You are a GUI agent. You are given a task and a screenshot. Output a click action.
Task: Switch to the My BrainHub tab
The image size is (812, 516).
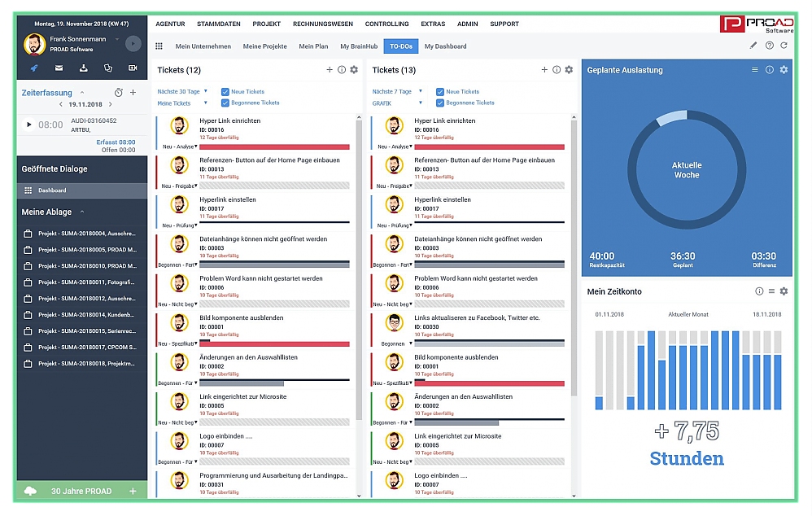359,46
